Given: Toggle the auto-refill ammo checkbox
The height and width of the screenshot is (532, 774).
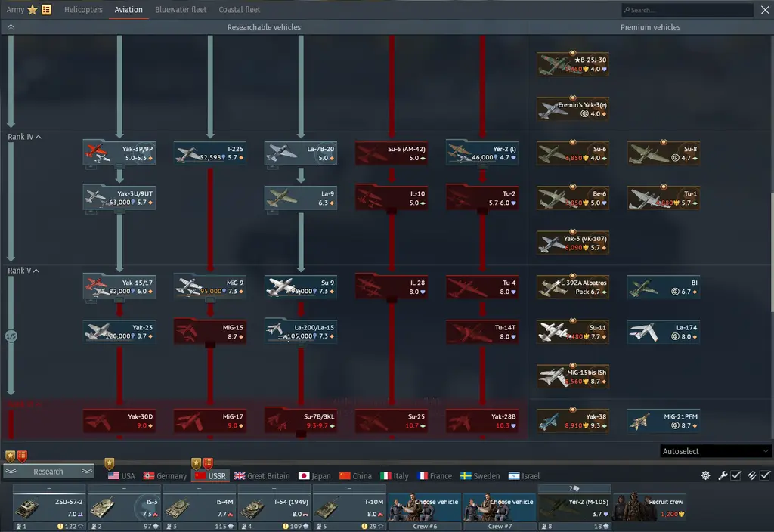Looking at the screenshot, I should pos(765,475).
